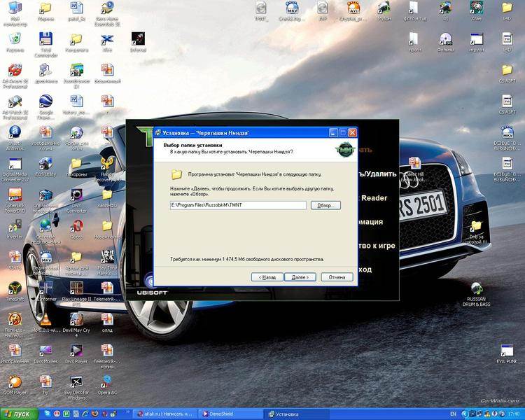The image size is (525, 420).
Task: Open the CS W3FT folder icon
Action: coord(507,73)
